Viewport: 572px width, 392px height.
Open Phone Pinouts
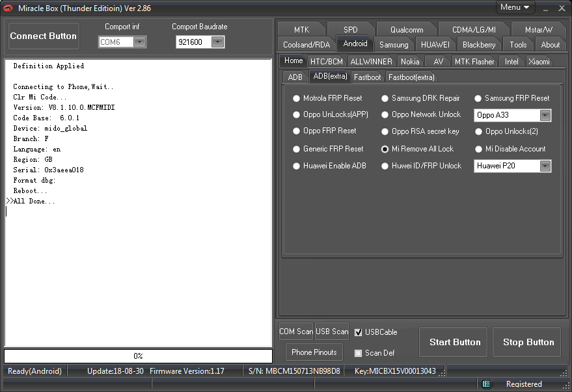tap(314, 352)
